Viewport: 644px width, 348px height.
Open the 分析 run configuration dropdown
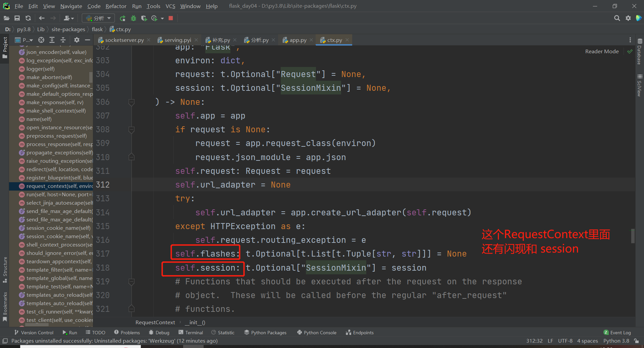coord(98,18)
